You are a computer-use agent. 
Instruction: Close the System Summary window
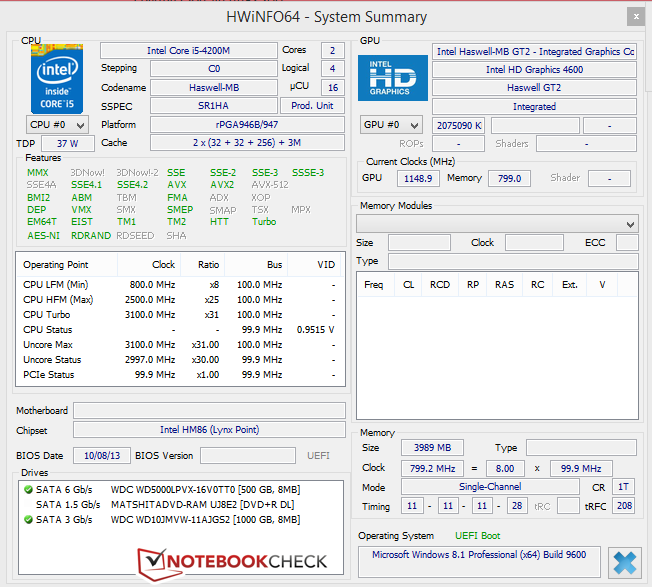point(636,17)
